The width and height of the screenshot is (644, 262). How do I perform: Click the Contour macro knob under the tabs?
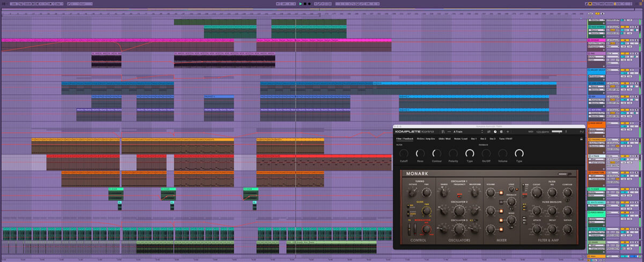[437, 153]
